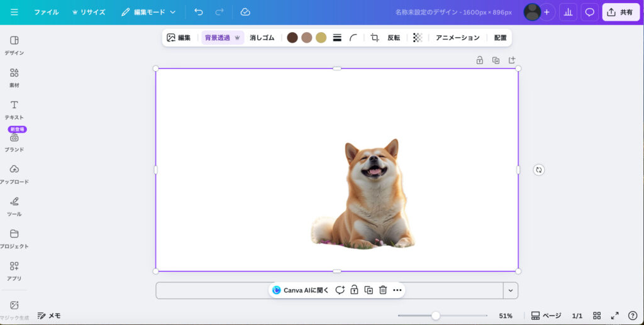Click the crop icon in the image toolbar

pyautogui.click(x=375, y=38)
